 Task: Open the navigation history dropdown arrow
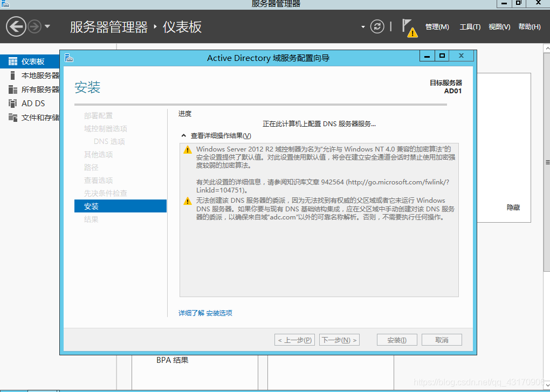tap(47, 26)
